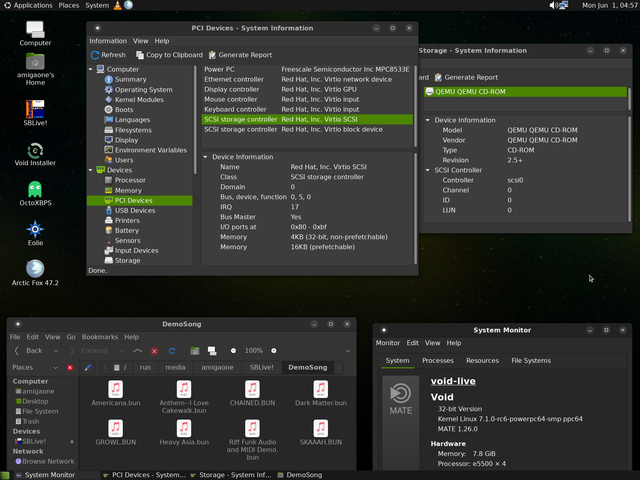Click the media path bar button
640x480 pixels.
coord(175,367)
